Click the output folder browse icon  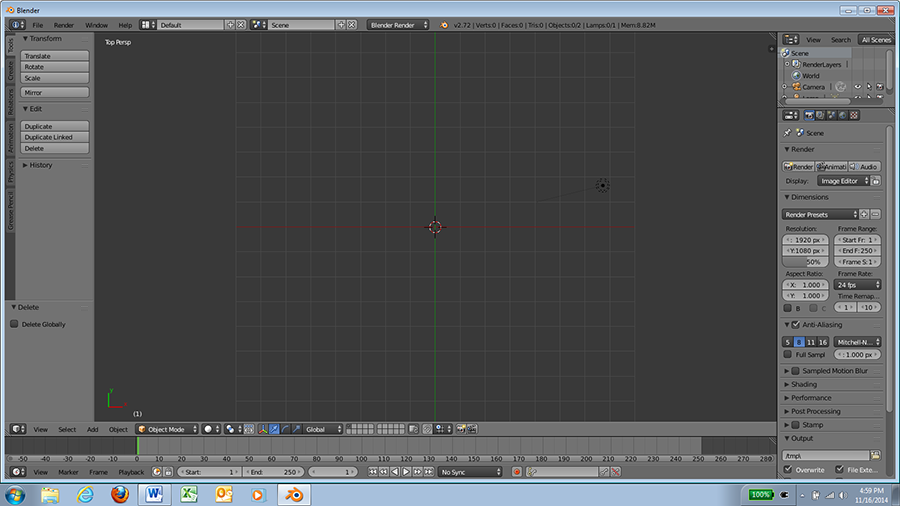pyautogui.click(x=875, y=456)
